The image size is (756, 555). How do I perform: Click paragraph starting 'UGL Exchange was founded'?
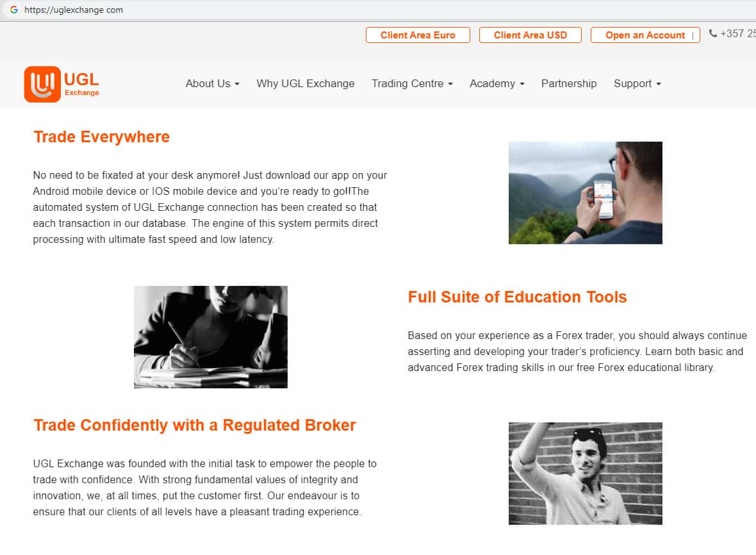pos(204,488)
